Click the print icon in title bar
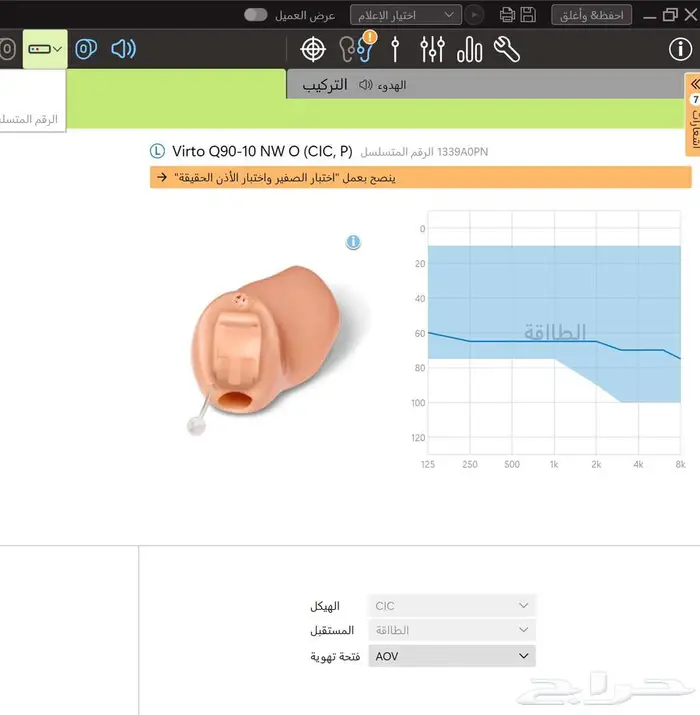The width and height of the screenshot is (700, 715). [506, 14]
